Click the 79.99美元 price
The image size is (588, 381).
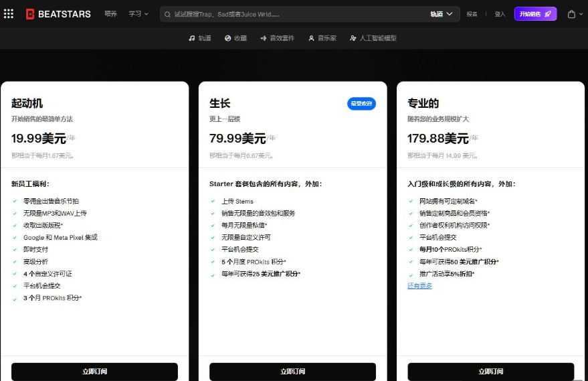237,139
